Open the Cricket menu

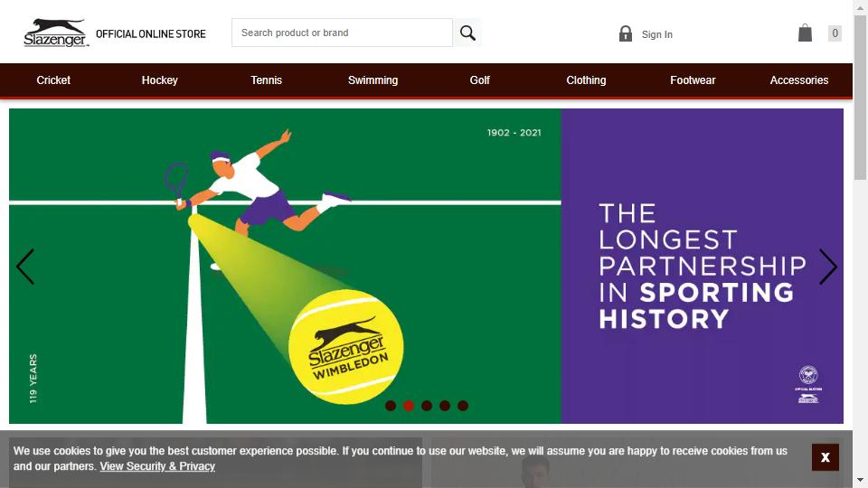pyautogui.click(x=53, y=80)
